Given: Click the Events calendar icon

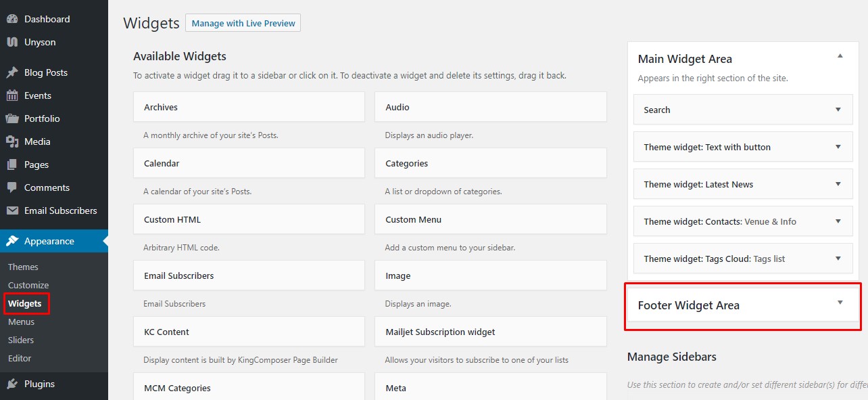Looking at the screenshot, I should (12, 95).
